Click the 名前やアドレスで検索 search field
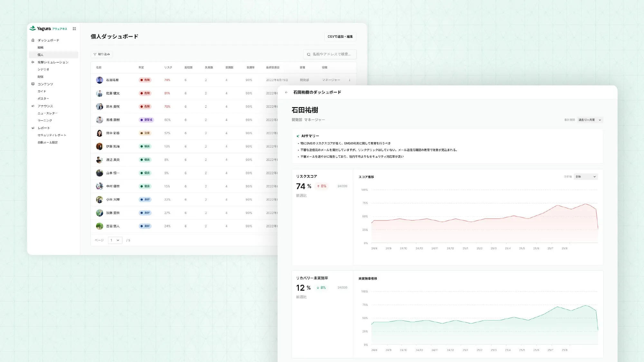Screen dimensions: 644x362 click(330, 54)
